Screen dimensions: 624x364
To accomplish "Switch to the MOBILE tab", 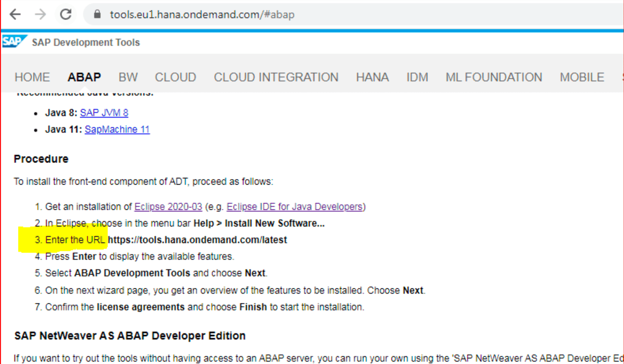I will (582, 77).
